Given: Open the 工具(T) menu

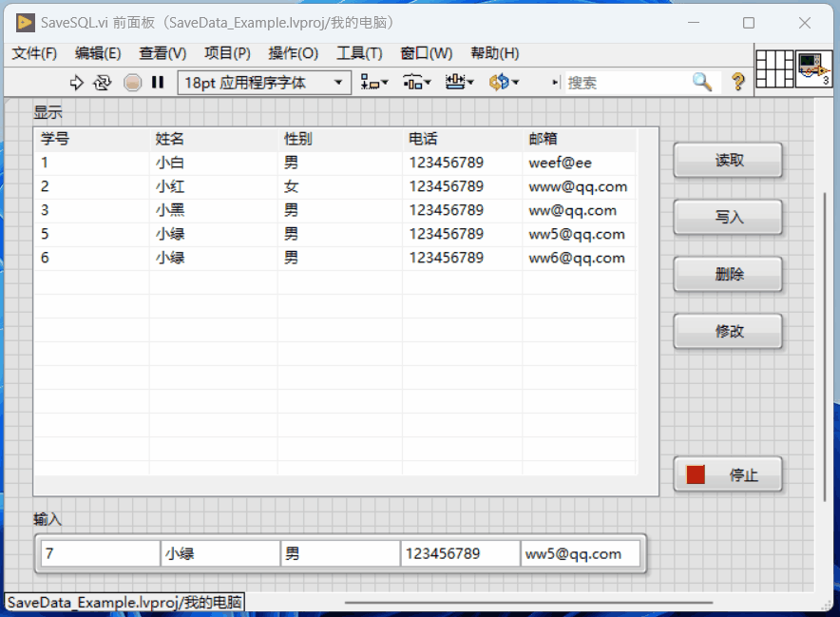Looking at the screenshot, I should pos(359,53).
